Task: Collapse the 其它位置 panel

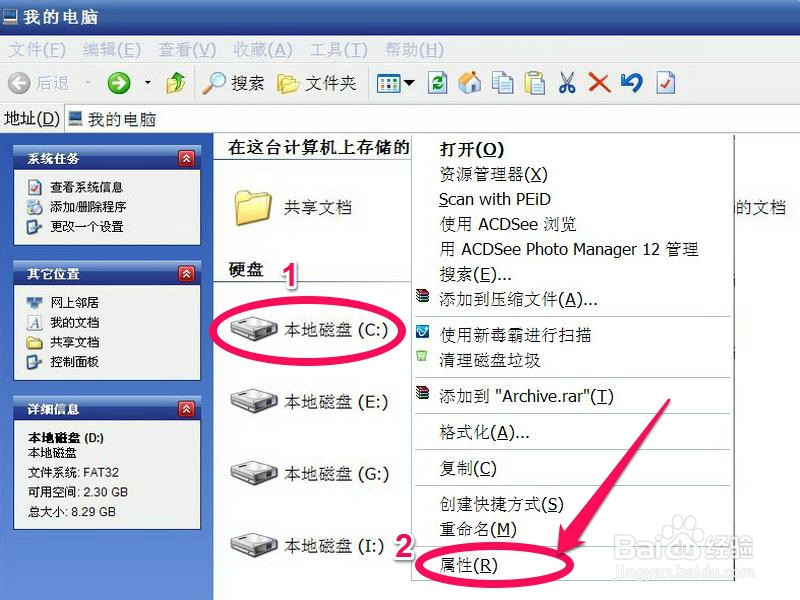Action: [x=186, y=274]
